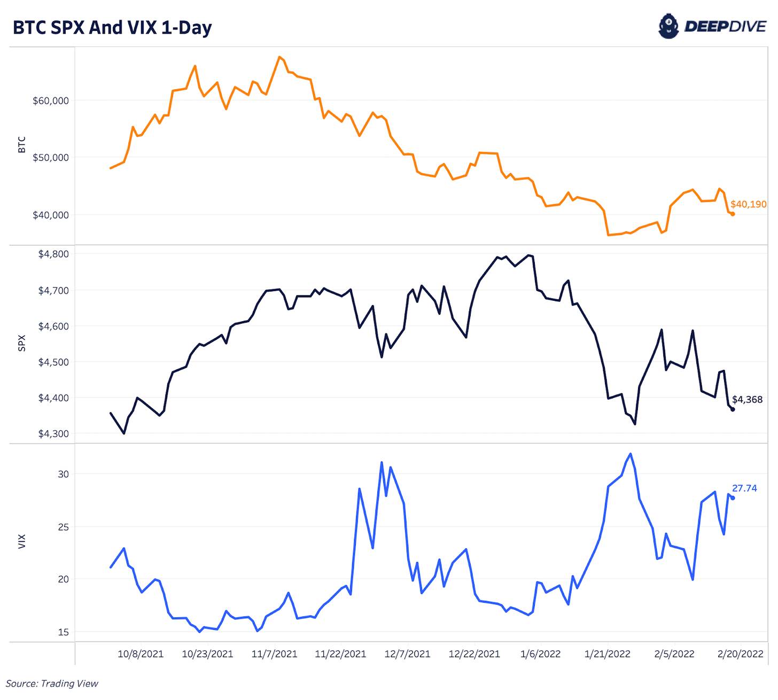Click the chart title "BTC SPX And VIX 1-Day"
This screenshot has width=778, height=700.
(x=112, y=28)
